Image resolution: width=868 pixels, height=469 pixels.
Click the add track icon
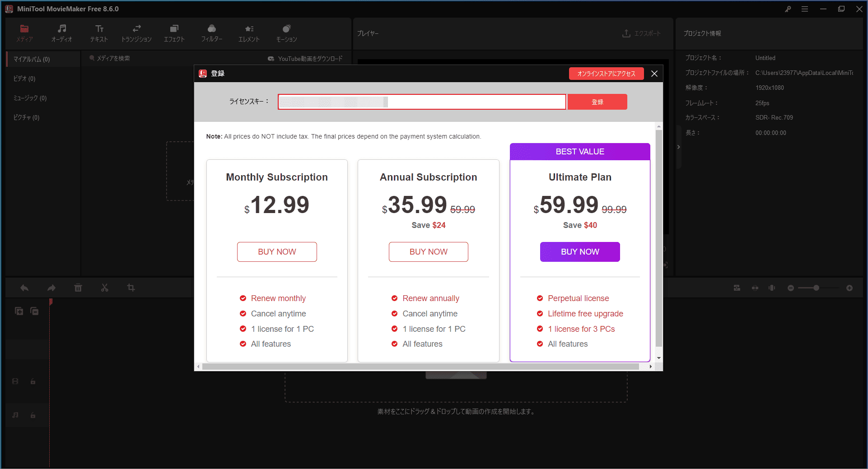(19, 311)
